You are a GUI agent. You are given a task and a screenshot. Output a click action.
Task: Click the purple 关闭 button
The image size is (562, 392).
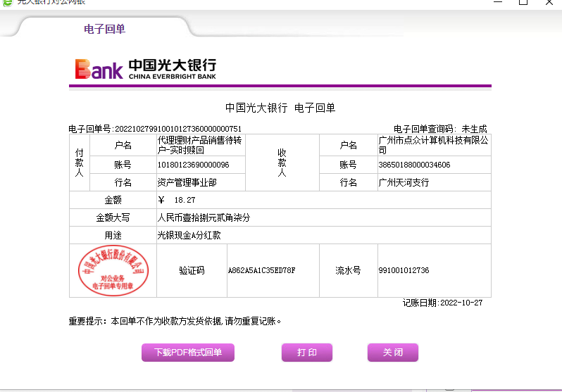click(393, 353)
